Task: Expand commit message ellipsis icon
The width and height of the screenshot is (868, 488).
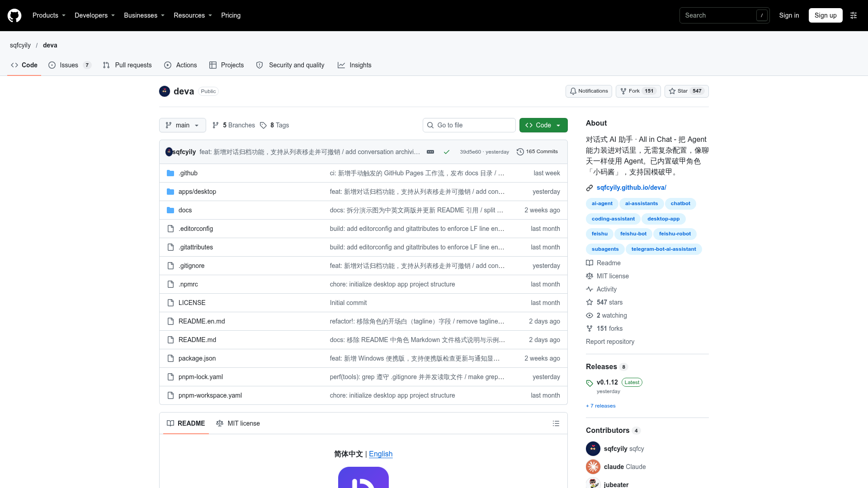Action: tap(430, 152)
